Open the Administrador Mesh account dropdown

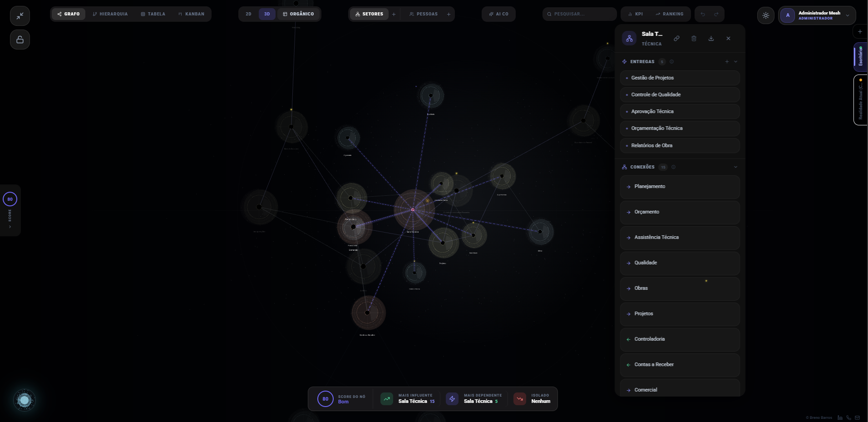(x=817, y=15)
